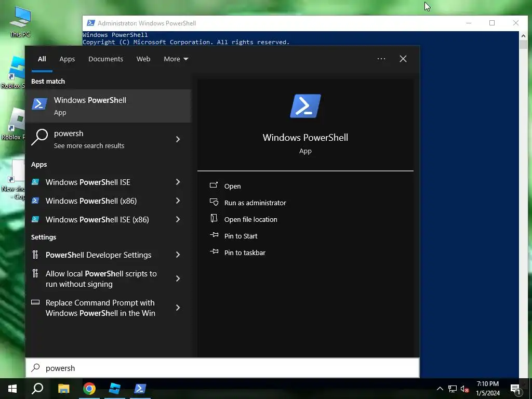Open the Roblox Studio taskbar icon
Viewport: 532px width, 399px height.
115,389
